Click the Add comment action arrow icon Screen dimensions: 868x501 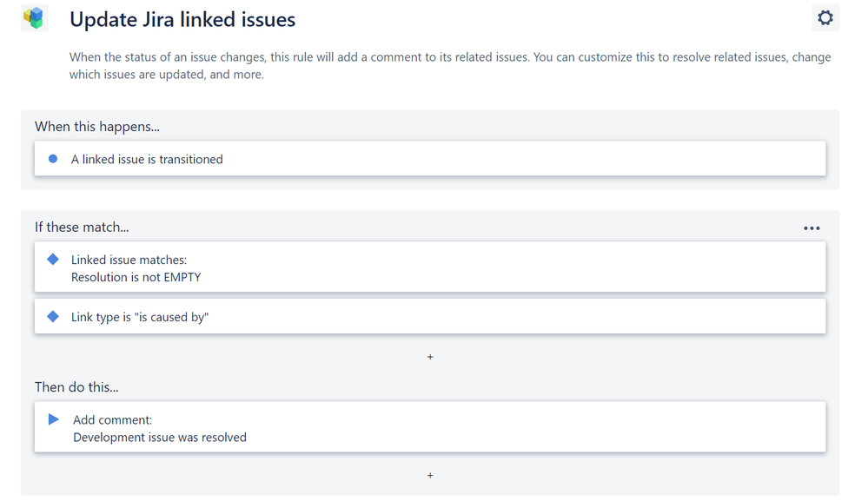point(54,419)
